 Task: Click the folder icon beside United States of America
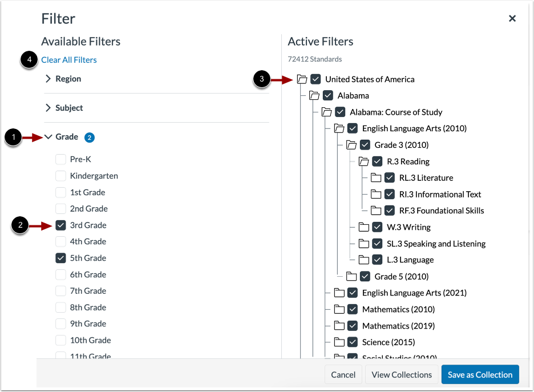point(303,79)
